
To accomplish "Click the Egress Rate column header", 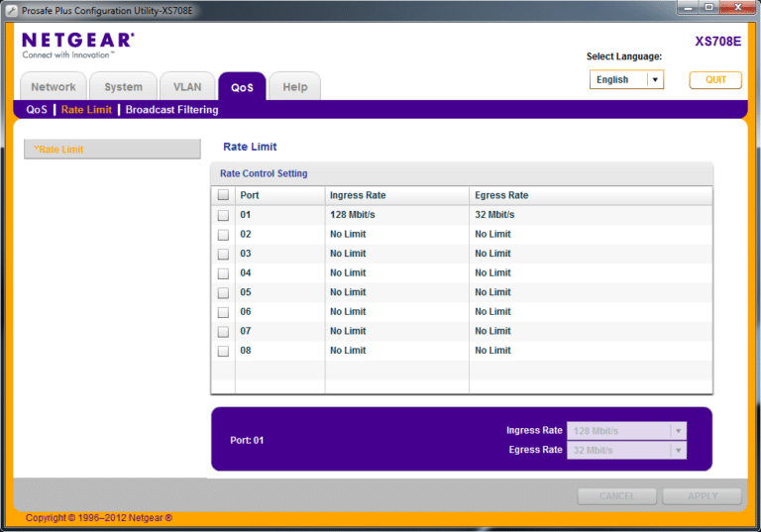I will [x=591, y=195].
